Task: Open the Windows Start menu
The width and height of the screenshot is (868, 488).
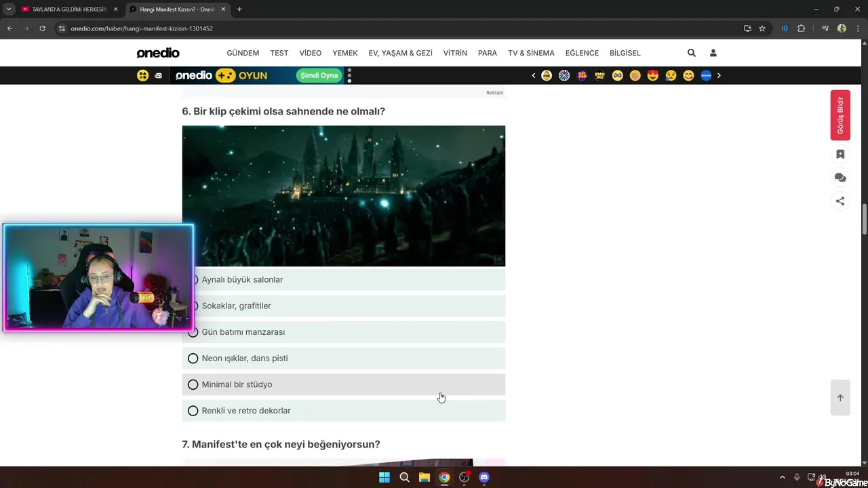Action: pos(384,477)
